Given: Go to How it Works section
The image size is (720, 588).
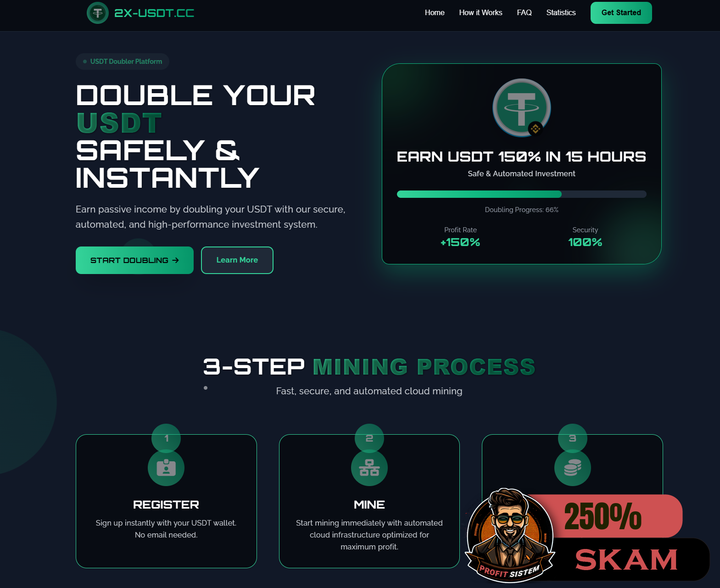Looking at the screenshot, I should (x=480, y=13).
